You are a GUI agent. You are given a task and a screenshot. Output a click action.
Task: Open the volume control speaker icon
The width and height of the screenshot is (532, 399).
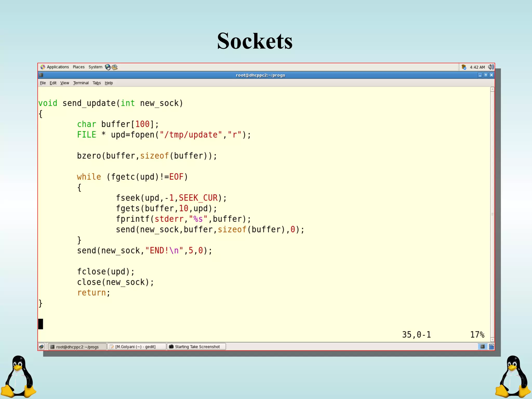pos(491,67)
